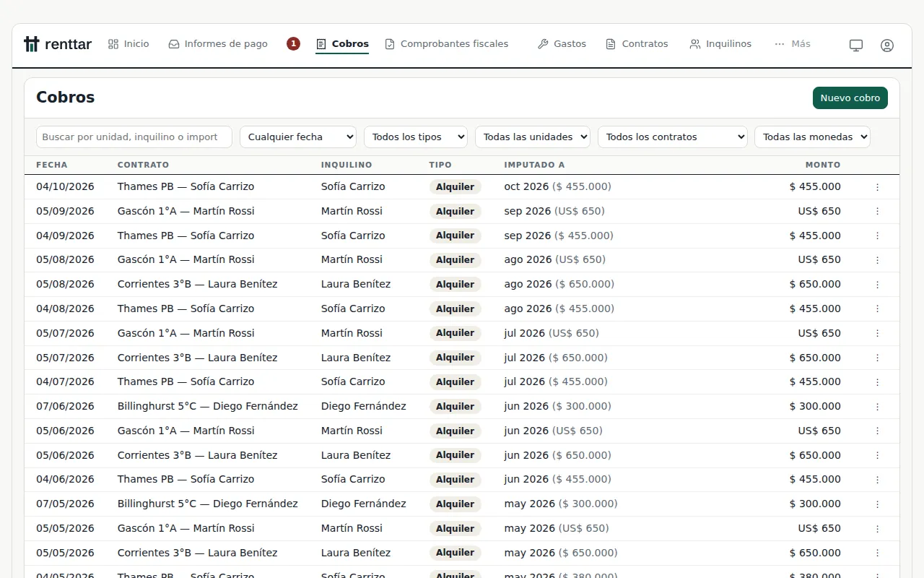Click the search field for unidad or inquilino
Screen dimensions: 924x578
click(134, 137)
